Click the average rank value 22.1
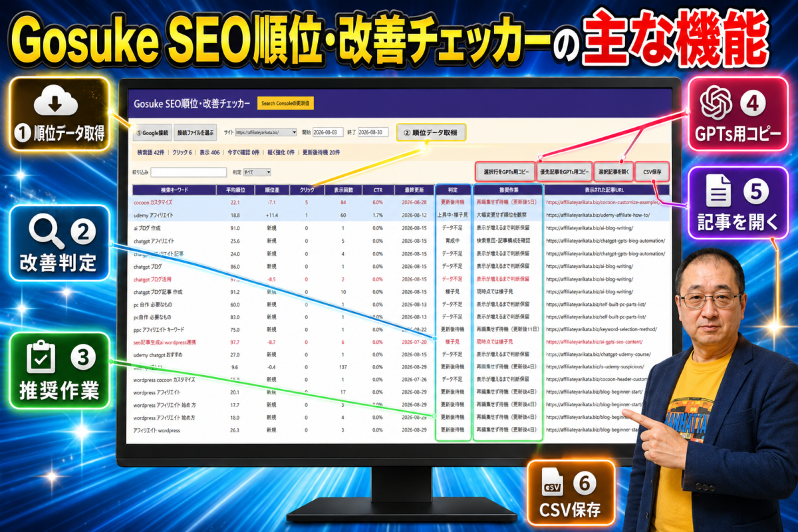This screenshot has height=532, width=798. pyautogui.click(x=235, y=202)
